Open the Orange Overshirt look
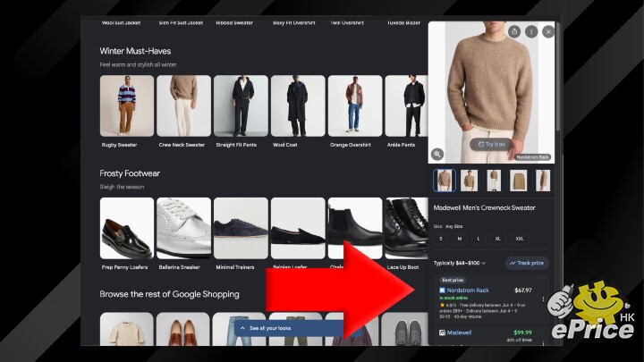The width and height of the screenshot is (644, 362). tap(355, 105)
